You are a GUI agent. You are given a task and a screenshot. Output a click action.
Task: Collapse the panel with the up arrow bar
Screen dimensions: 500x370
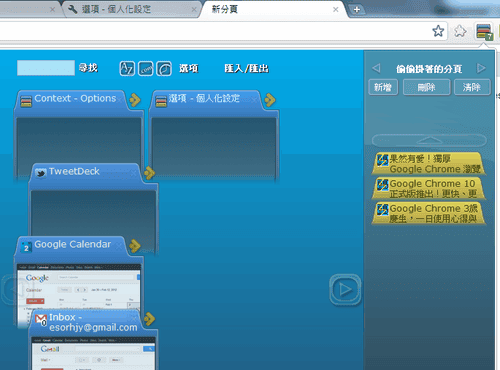tap(429, 140)
